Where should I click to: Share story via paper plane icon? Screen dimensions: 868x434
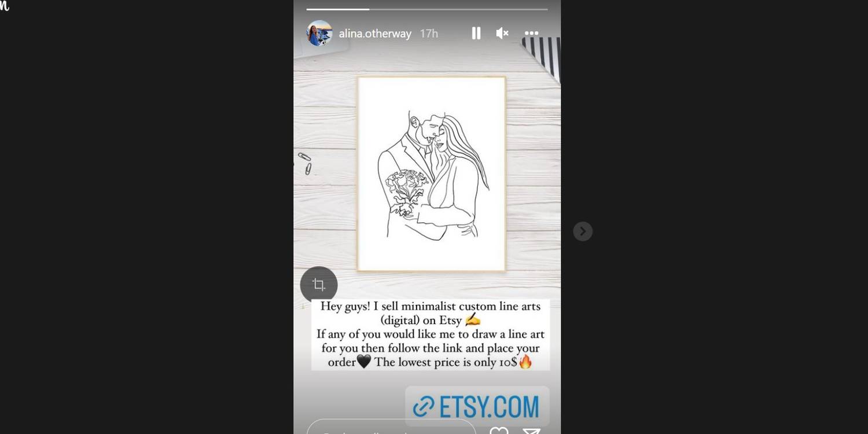point(531,431)
